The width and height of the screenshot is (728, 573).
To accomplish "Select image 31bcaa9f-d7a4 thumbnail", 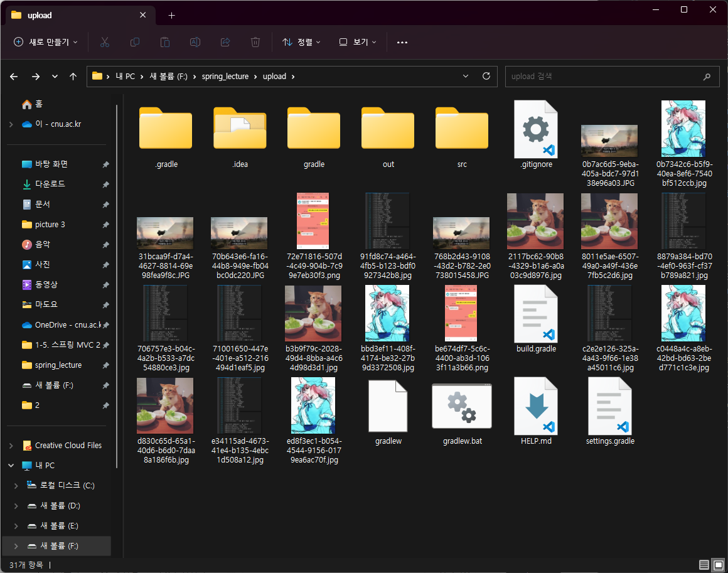I will (165, 233).
